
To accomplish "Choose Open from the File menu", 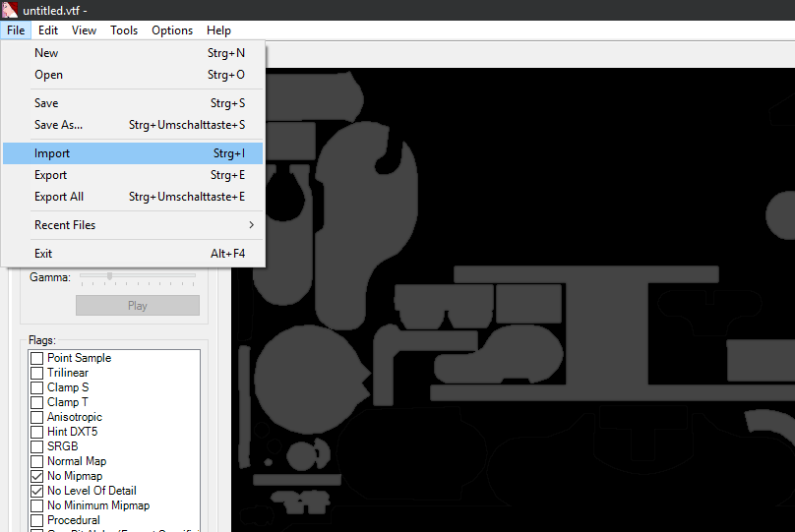I will (x=133, y=75).
